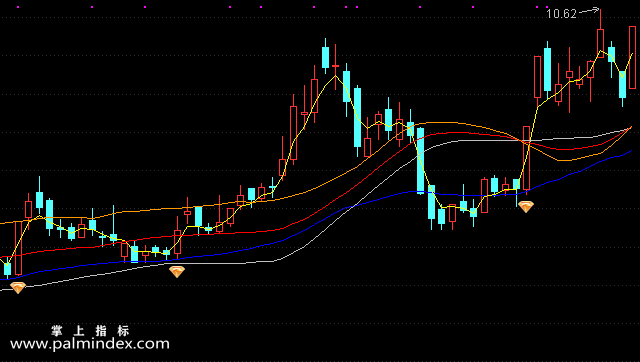The height and width of the screenshot is (362, 640).
Task: Click the diamond signal icon at far left bottom
Action: pos(18,288)
